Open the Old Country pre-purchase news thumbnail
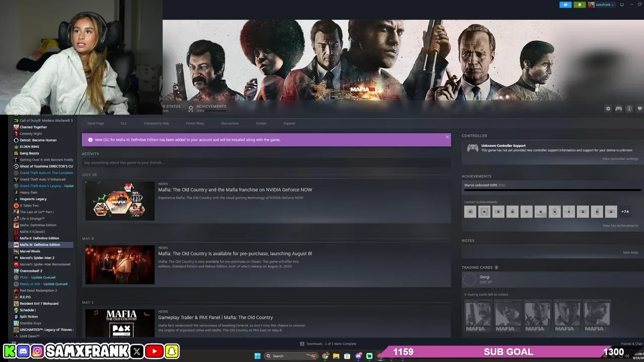 tap(120, 264)
